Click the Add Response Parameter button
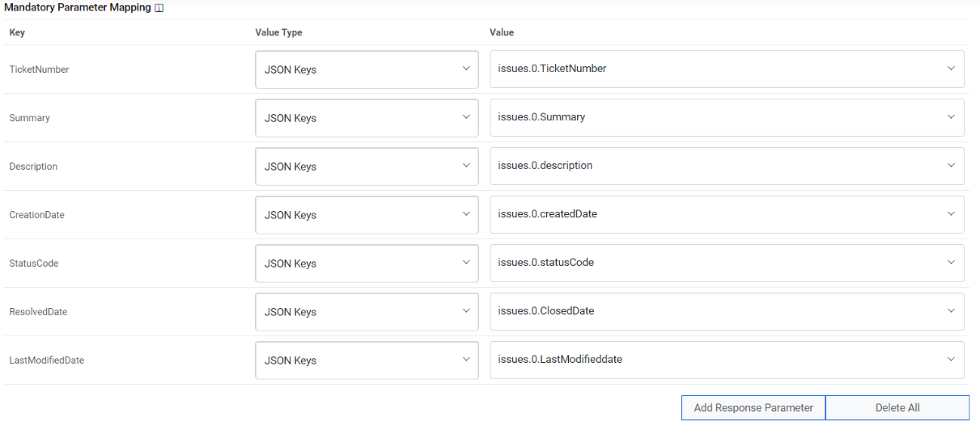 753,408
